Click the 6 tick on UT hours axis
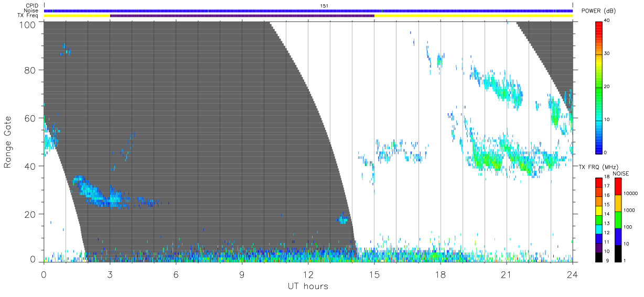This screenshot has width=644, height=297. (176, 274)
